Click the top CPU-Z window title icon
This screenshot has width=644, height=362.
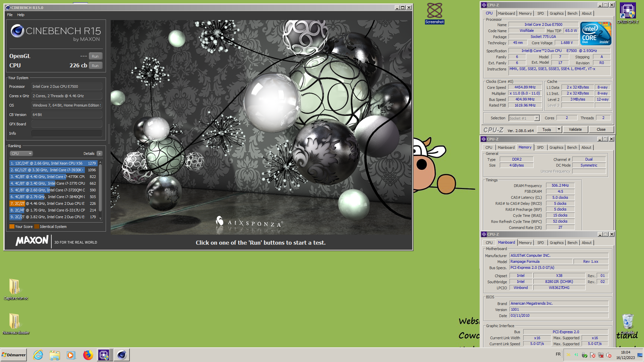pos(484,5)
